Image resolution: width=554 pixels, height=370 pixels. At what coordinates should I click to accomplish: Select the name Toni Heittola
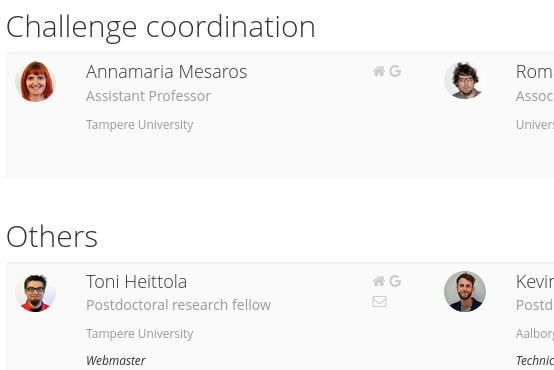[136, 282]
